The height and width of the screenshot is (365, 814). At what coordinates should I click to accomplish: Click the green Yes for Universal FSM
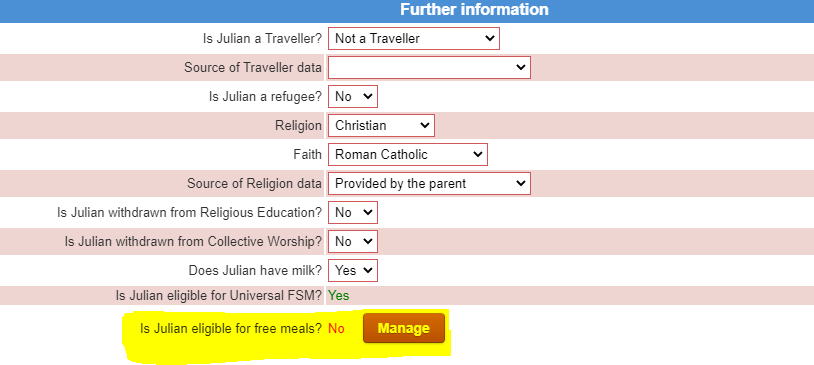338,296
